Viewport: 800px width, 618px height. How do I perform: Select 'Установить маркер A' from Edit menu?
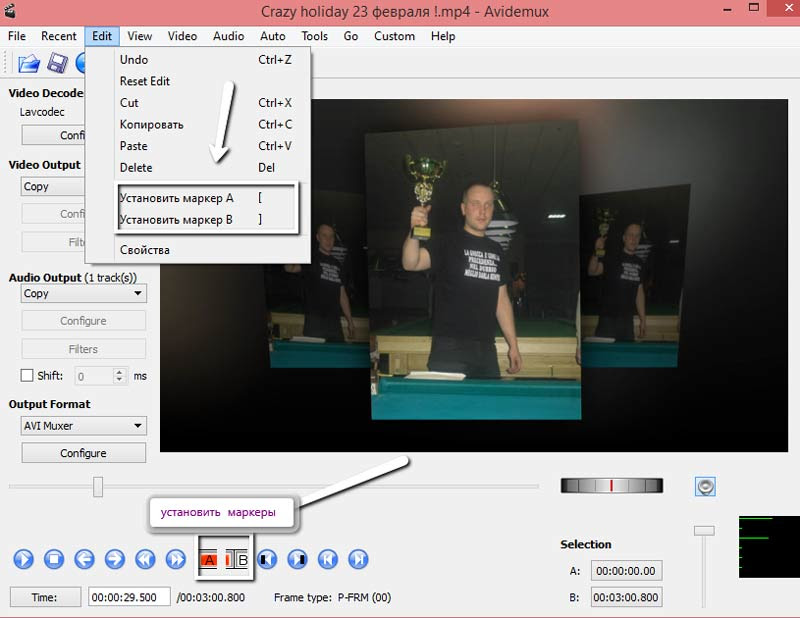pyautogui.click(x=176, y=198)
